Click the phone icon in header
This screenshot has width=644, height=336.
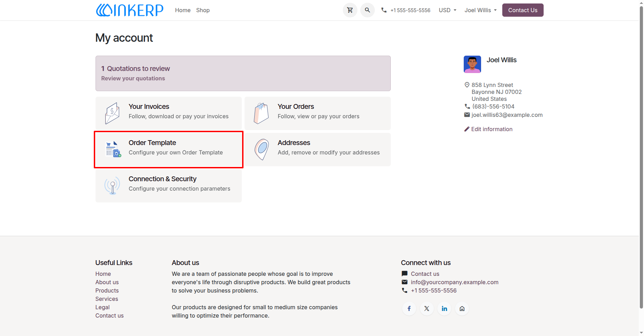pyautogui.click(x=384, y=10)
